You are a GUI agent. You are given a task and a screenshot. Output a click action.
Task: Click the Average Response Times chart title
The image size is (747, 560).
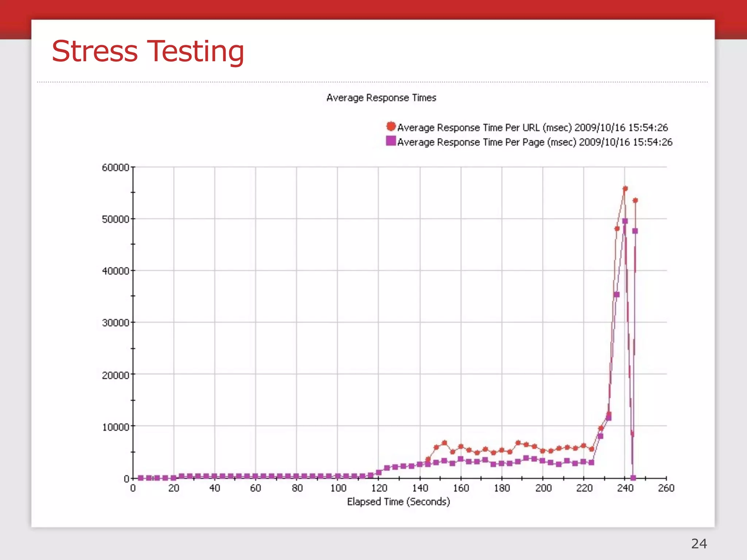point(381,98)
